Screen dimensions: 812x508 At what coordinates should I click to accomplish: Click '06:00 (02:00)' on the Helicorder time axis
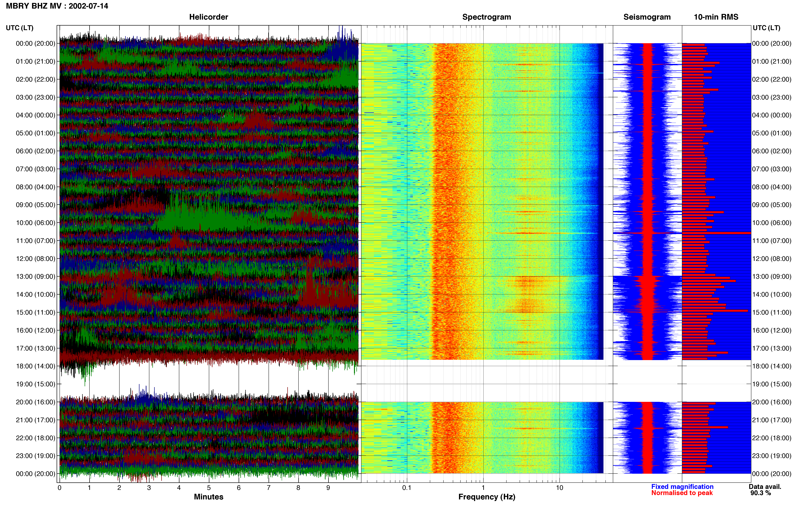click(x=36, y=151)
